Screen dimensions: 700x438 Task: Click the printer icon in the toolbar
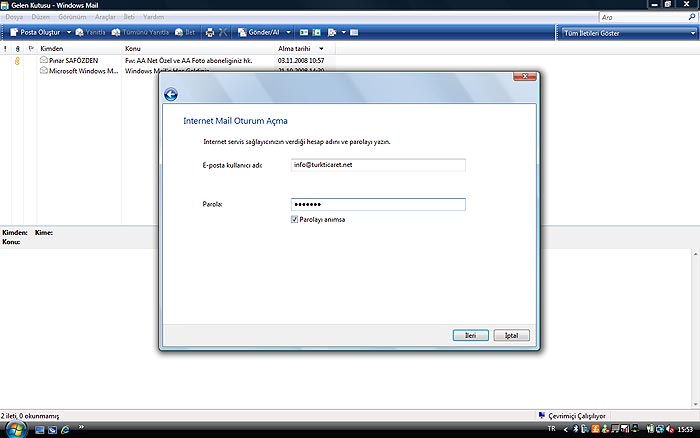(210, 32)
